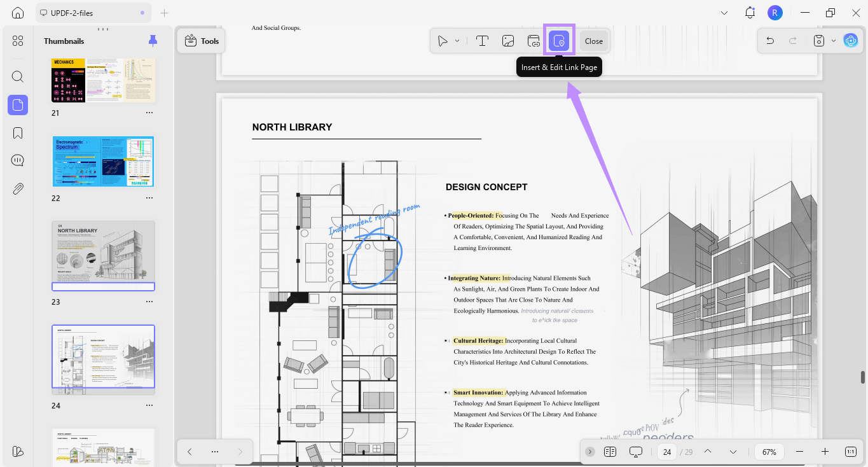Toggle the Thumbnails panel pin
This screenshot has width=868, height=467.
tap(153, 41)
